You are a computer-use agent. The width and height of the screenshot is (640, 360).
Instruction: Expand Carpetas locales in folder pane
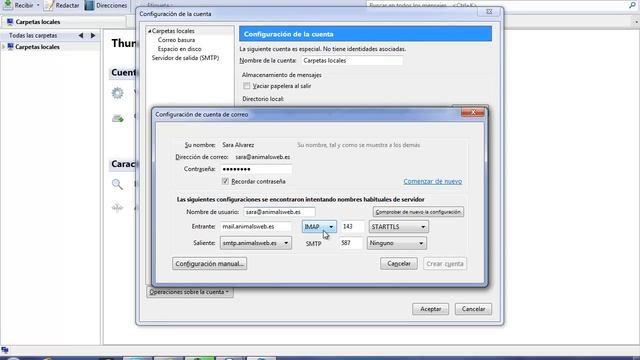[4, 47]
